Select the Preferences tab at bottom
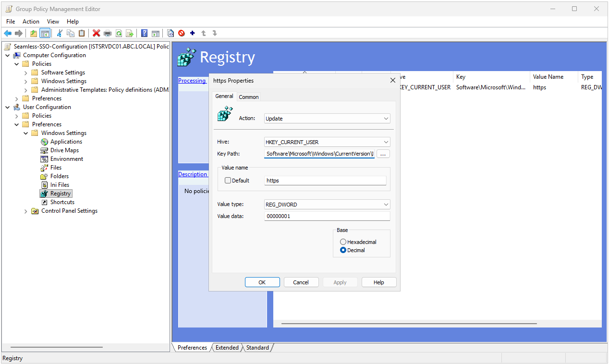 [x=192, y=348]
